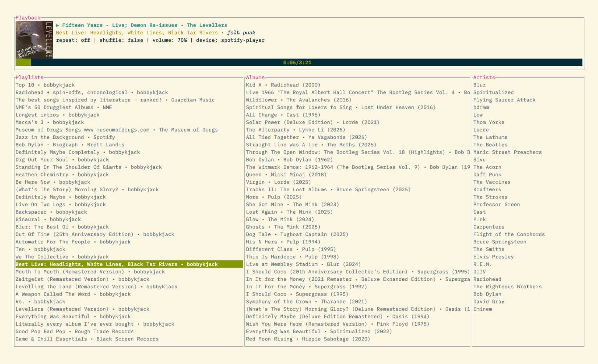The image size is (598, 364).
Task: Select 'Automatic For The People' playlist
Action: pos(73,242)
